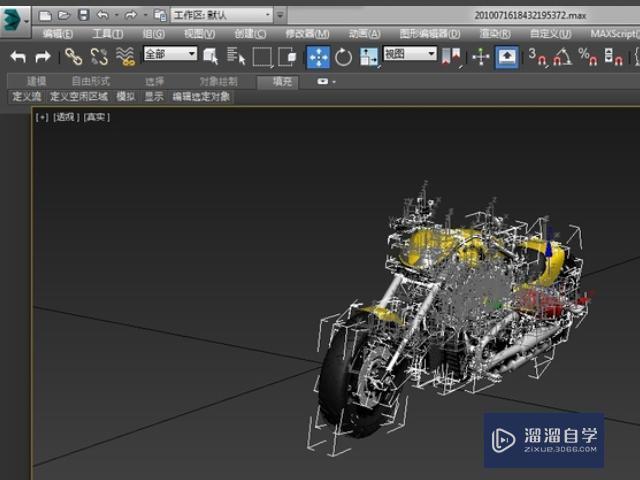Screen dimensions: 640x480
Task: Toggle the percent snap button
Action: [587, 57]
